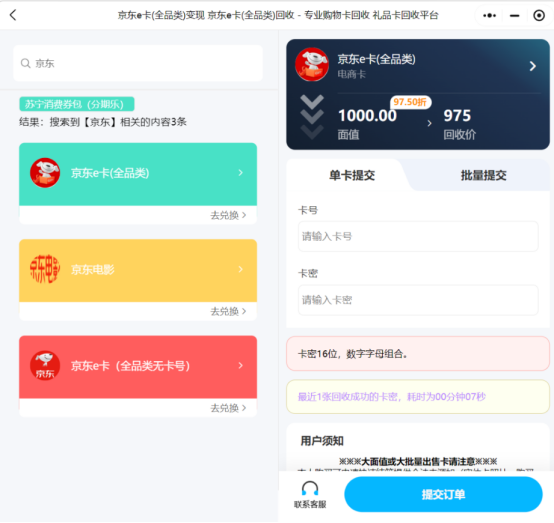Viewport: 554px width, 523px height.
Task: Click the small arrow between face value and price
Action: [430, 123]
